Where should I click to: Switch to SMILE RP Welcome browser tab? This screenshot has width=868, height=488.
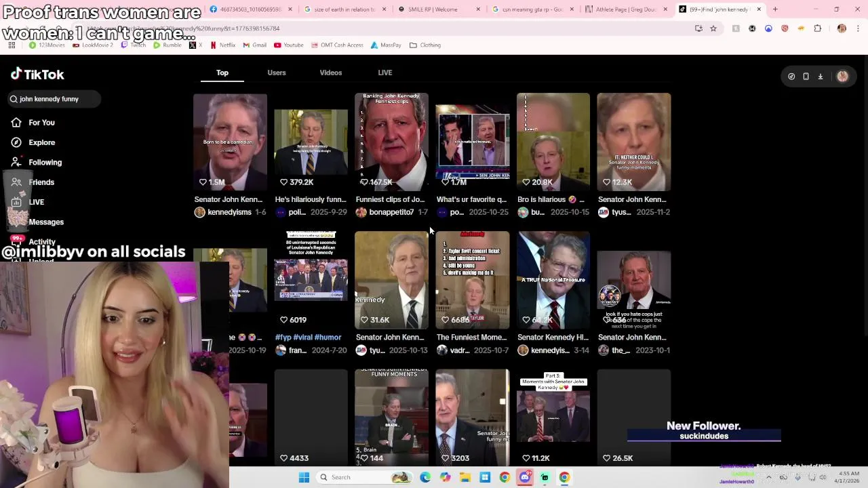437,9
